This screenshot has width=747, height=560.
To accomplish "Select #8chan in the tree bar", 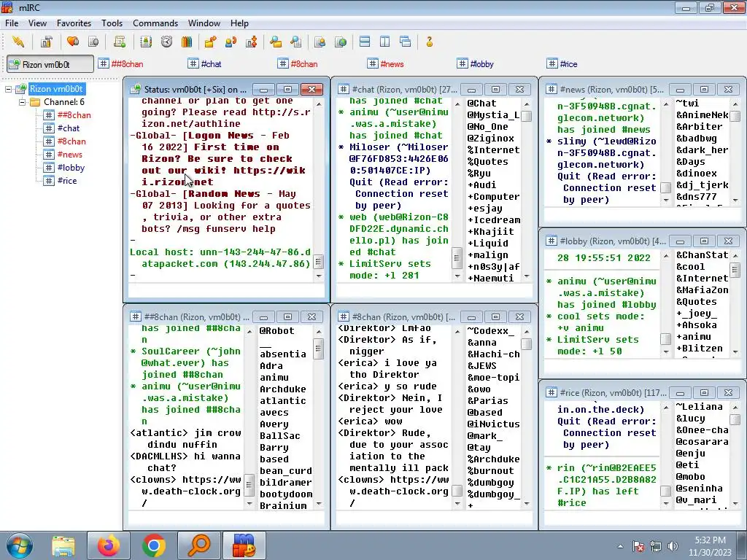I will (x=71, y=141).
